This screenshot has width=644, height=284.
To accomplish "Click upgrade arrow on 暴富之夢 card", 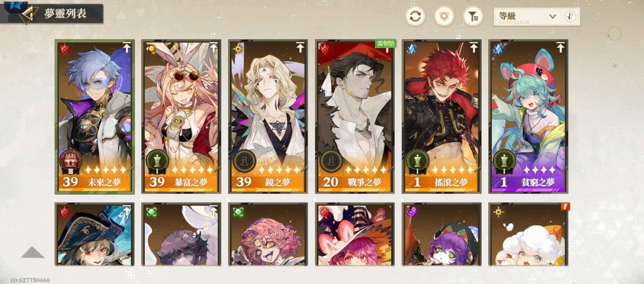I will pyautogui.click(x=213, y=48).
